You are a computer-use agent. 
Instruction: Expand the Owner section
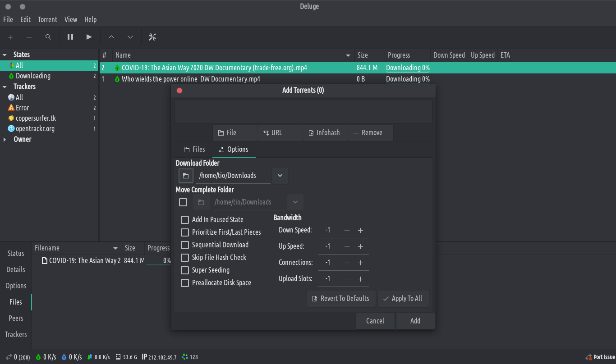tap(5, 139)
